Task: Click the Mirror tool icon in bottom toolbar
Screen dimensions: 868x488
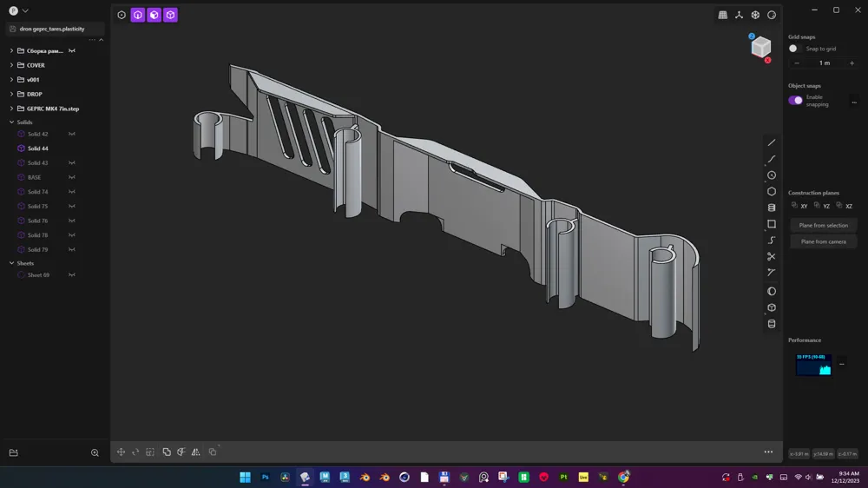Action: coord(196,452)
